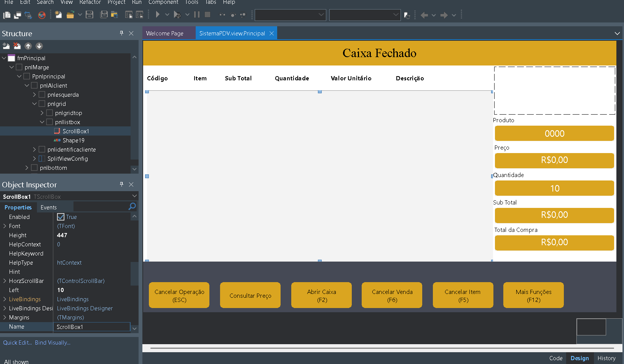624x364 pixels.
Task: Click the Forward navigation arrow
Action: pyautogui.click(x=444, y=15)
